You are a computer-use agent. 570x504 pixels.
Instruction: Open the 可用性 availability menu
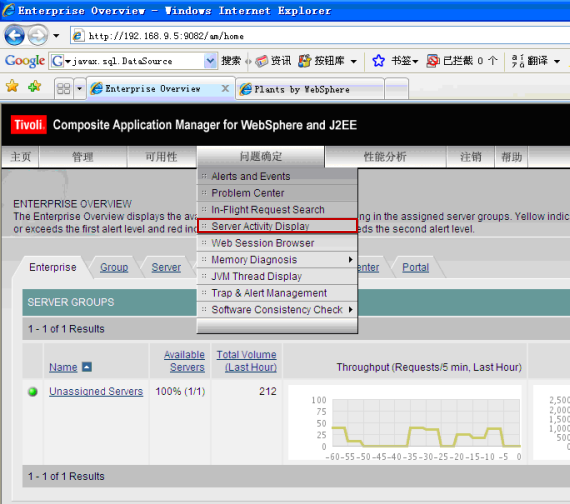pyautogui.click(x=162, y=157)
